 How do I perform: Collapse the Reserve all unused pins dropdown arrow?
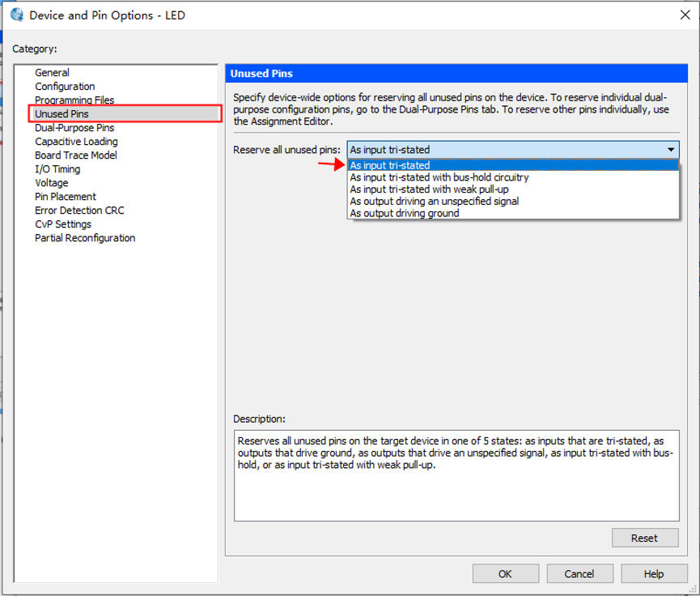[671, 150]
